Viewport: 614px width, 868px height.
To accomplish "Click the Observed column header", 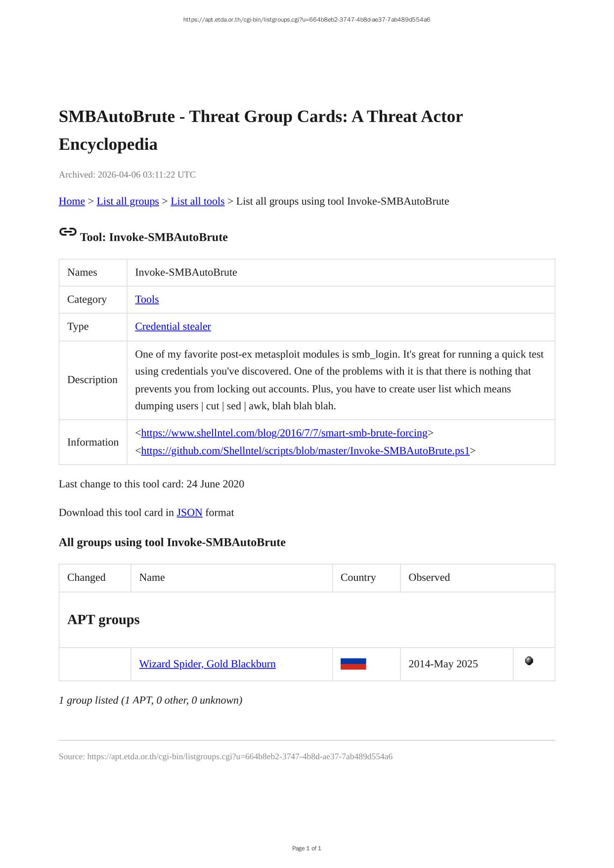I will [429, 577].
